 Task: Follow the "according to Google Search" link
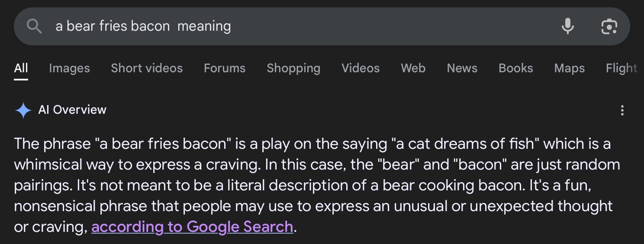pos(192,227)
